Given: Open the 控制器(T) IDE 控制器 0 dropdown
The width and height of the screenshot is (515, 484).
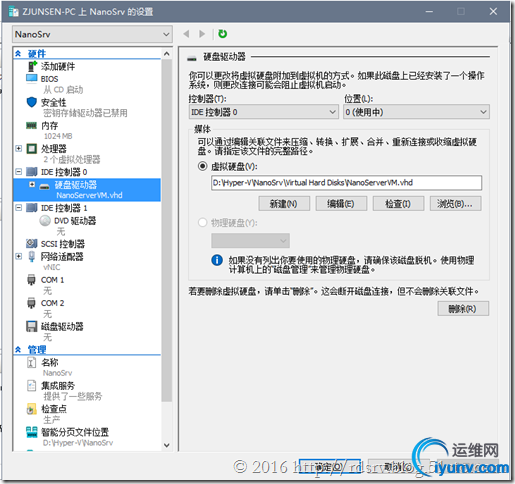Looking at the screenshot, I should [x=264, y=112].
